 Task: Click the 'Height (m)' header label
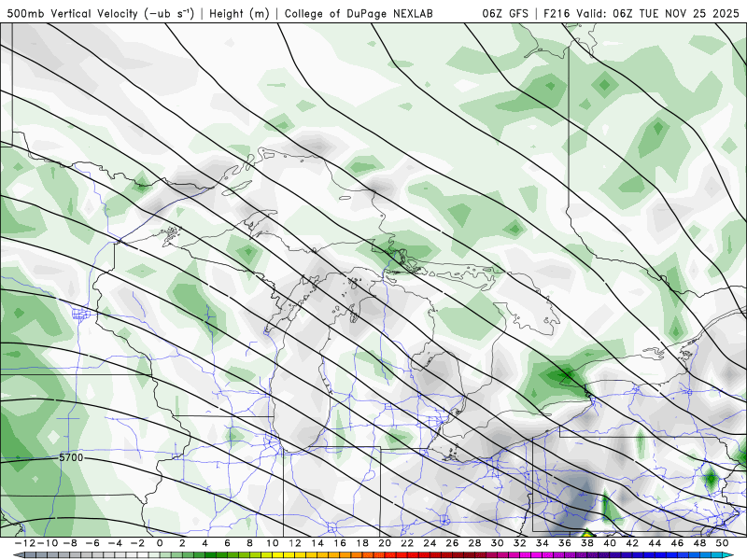pos(240,13)
